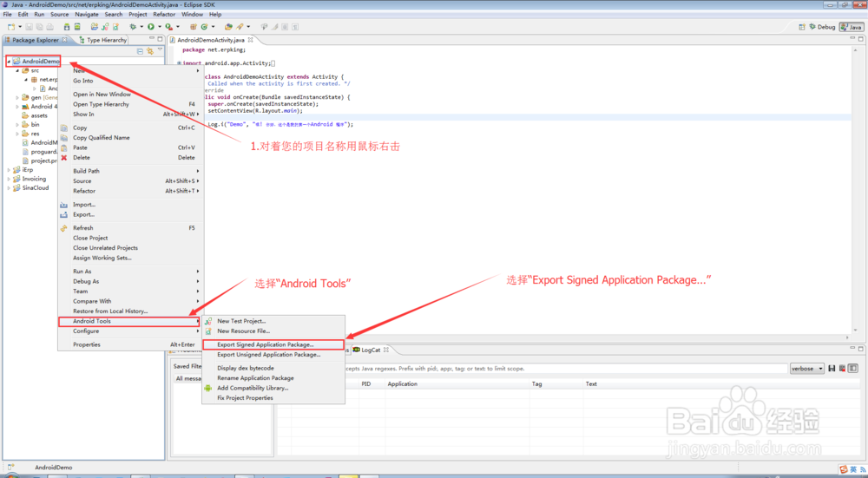Select the Type Hierarchy tab
Image resolution: width=868 pixels, height=478 pixels.
103,40
